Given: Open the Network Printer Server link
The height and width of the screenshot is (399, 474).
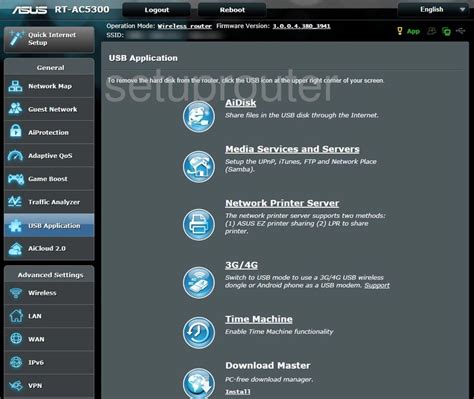Looking at the screenshot, I should [x=282, y=203].
